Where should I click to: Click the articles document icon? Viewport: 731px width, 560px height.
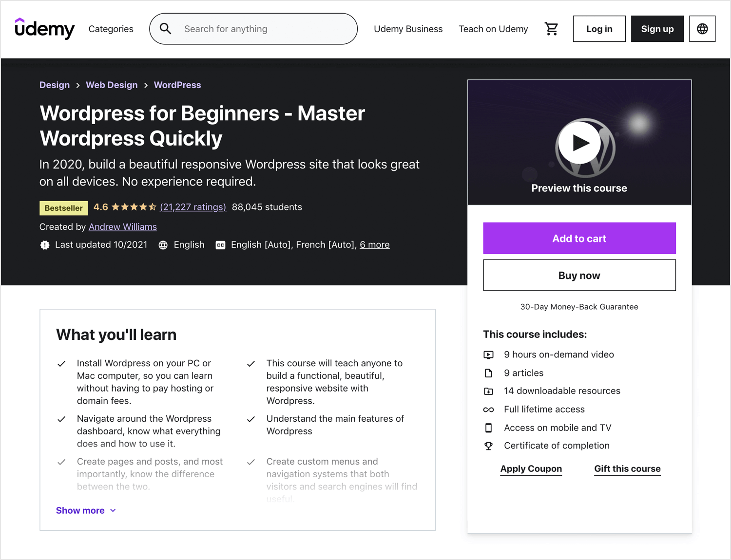488,373
